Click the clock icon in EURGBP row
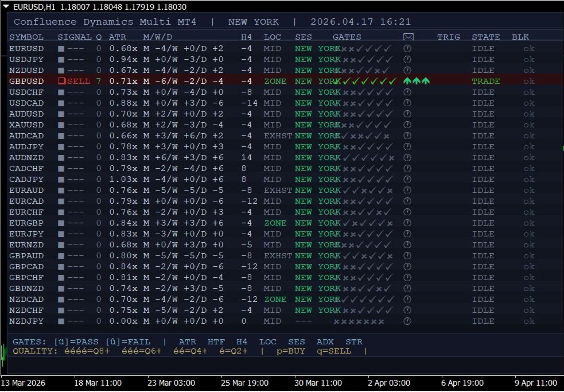The width and height of the screenshot is (564, 392). [x=407, y=223]
